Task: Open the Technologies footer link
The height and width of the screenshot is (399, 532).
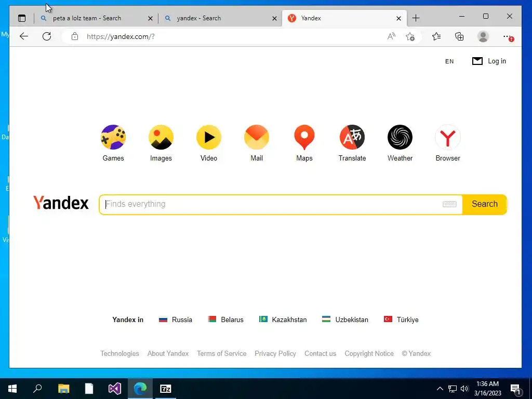Action: pos(120,353)
